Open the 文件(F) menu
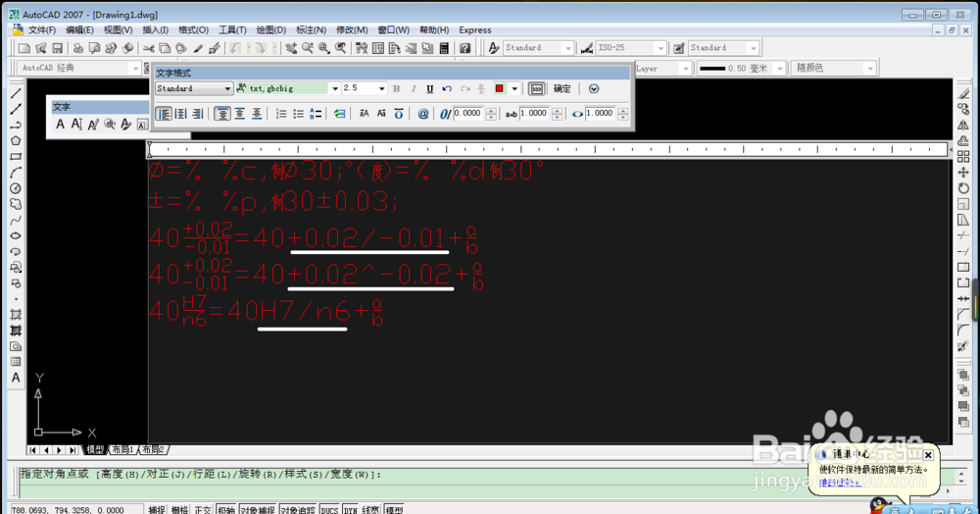980x514 pixels. pos(41,30)
